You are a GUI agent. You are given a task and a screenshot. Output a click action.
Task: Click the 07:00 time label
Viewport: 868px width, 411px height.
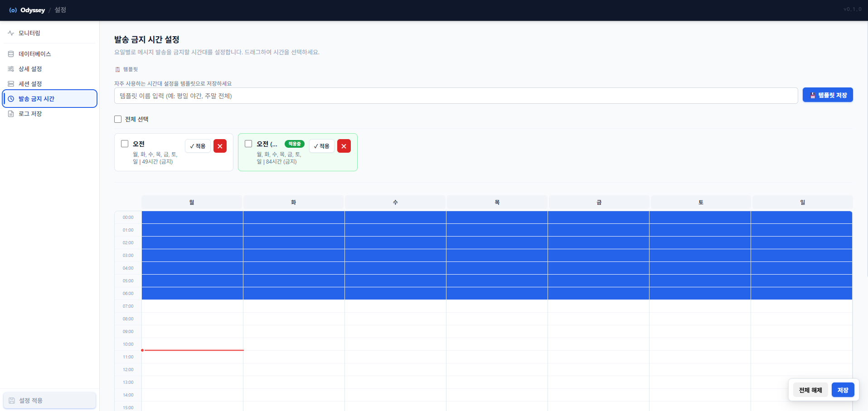pyautogui.click(x=128, y=306)
